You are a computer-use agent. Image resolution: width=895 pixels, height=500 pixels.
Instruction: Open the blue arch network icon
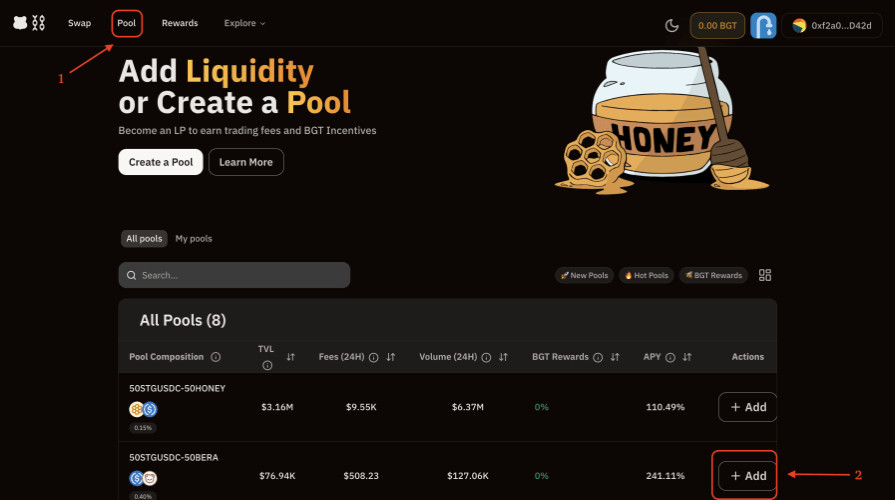coord(764,25)
